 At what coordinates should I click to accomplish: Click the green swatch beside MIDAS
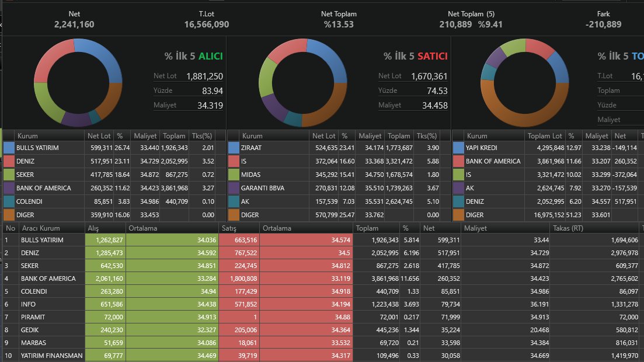(234, 175)
